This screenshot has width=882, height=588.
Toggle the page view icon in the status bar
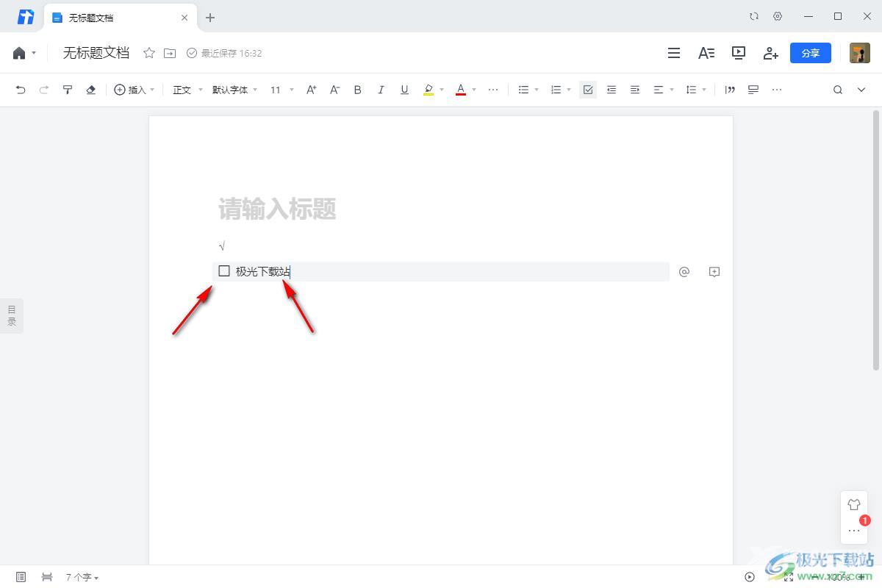(x=21, y=577)
